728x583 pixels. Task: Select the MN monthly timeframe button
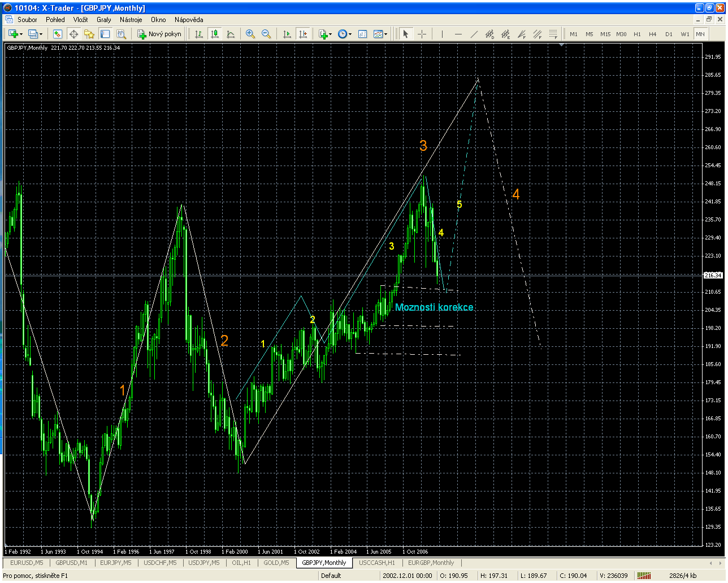[x=700, y=34]
